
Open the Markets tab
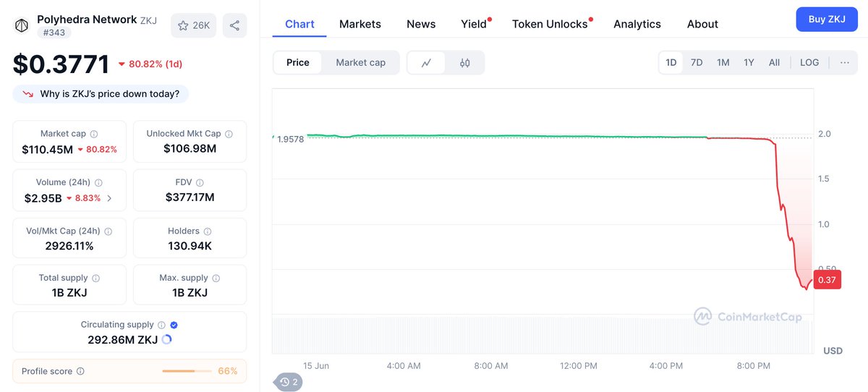[360, 24]
